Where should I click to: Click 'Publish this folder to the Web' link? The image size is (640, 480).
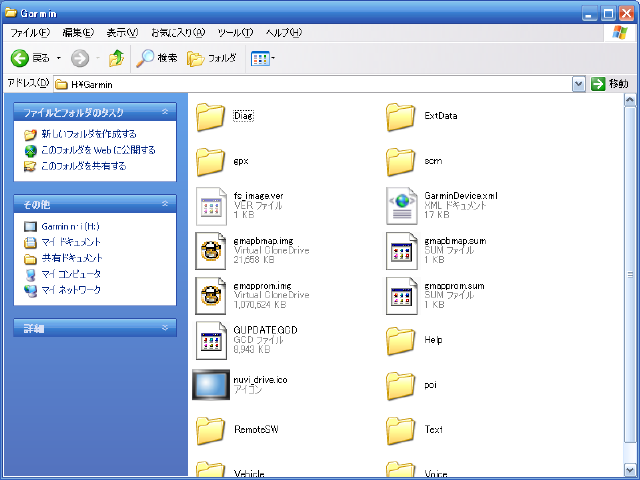pyautogui.click(x=98, y=150)
